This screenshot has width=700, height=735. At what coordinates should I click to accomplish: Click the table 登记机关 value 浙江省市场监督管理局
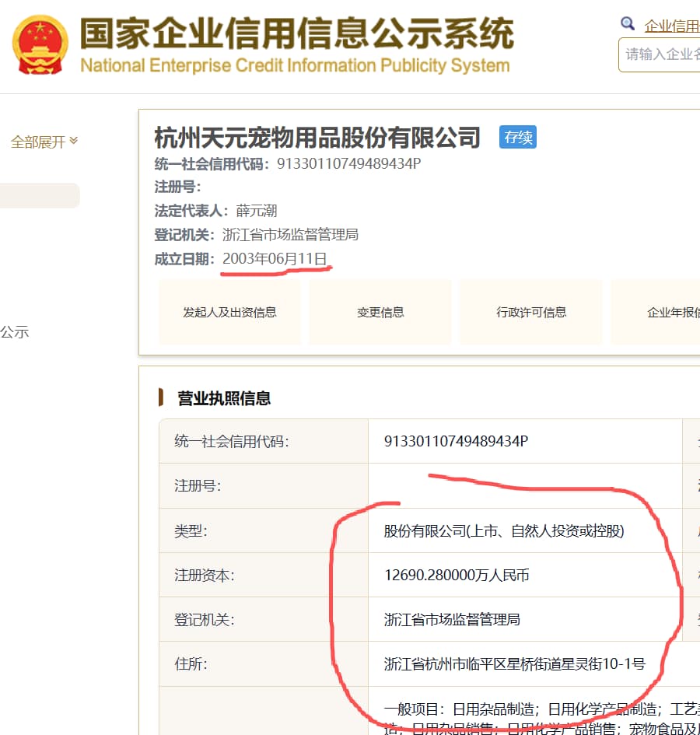(x=452, y=620)
